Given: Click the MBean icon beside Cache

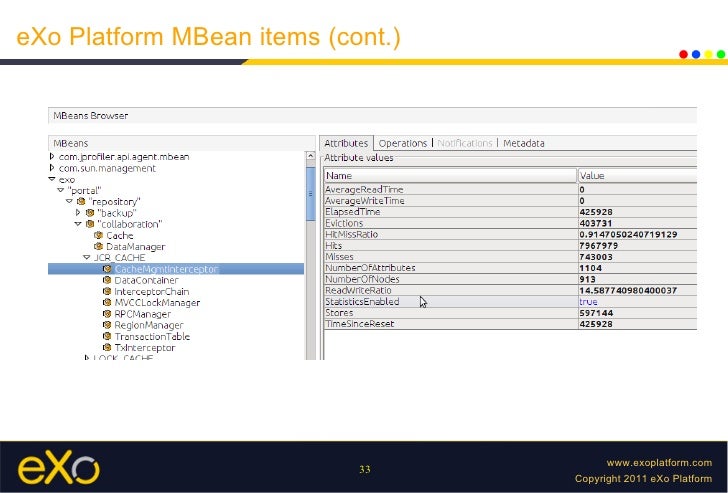Looking at the screenshot, I should (98, 235).
